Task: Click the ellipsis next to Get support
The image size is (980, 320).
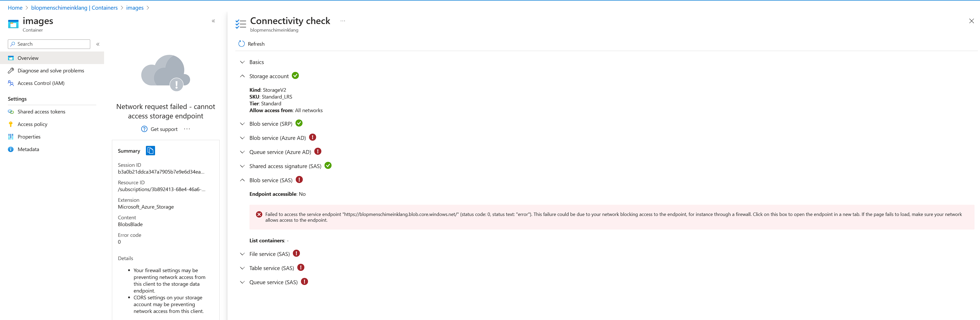Action: (187, 129)
